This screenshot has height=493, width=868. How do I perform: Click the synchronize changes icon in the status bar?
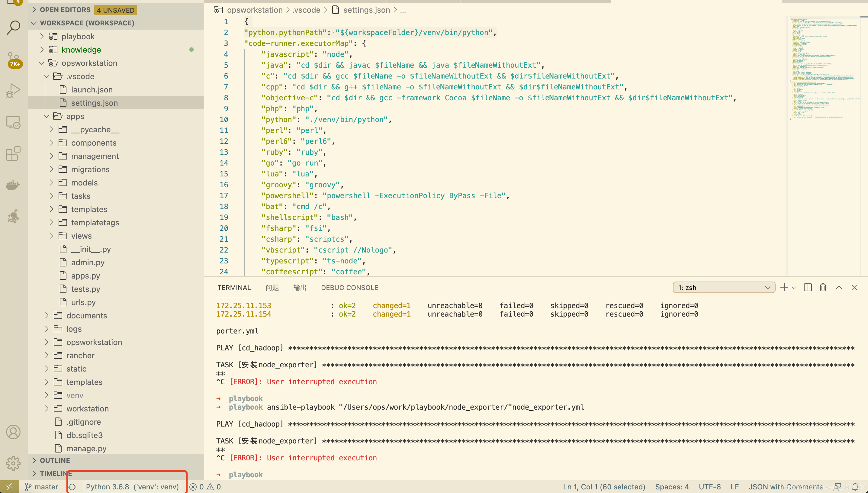coord(72,487)
